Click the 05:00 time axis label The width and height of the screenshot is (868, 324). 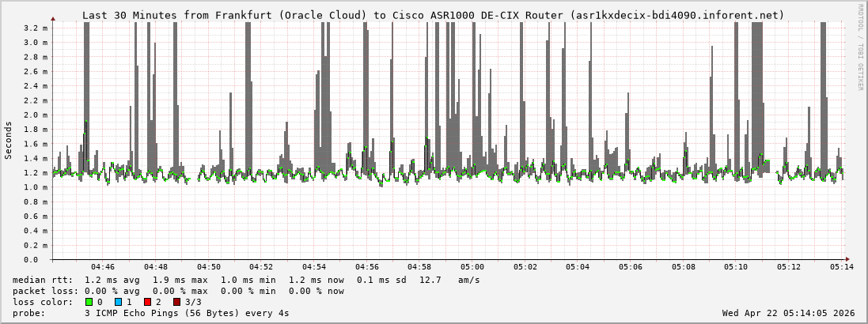tap(472, 267)
